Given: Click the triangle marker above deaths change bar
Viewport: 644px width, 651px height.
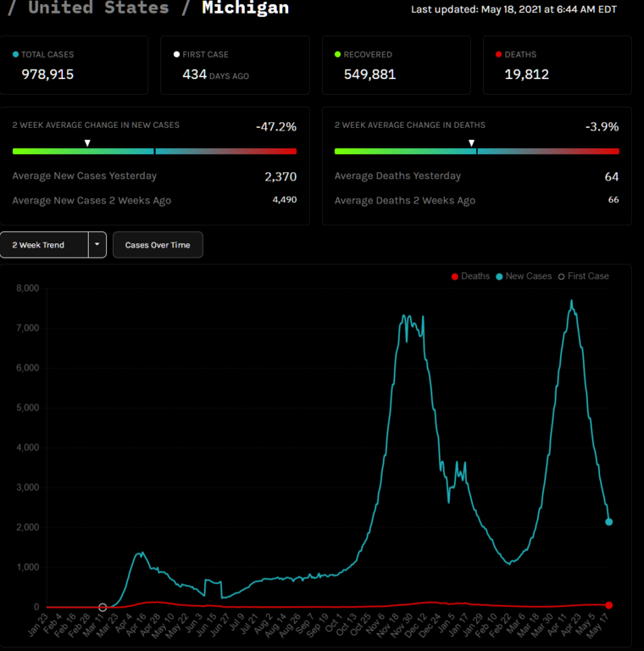Looking at the screenshot, I should coord(472,143).
